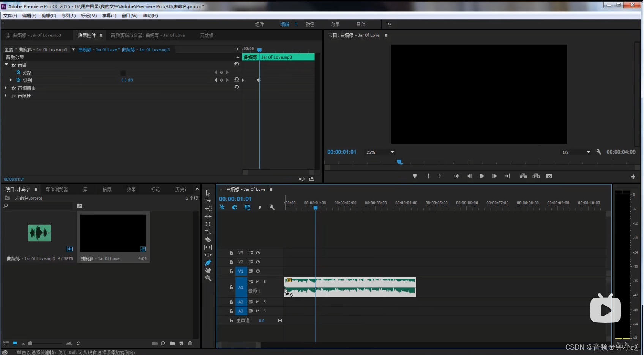Select the Hand tool
Image resolution: width=644 pixels, height=355 pixels.
tap(208, 270)
